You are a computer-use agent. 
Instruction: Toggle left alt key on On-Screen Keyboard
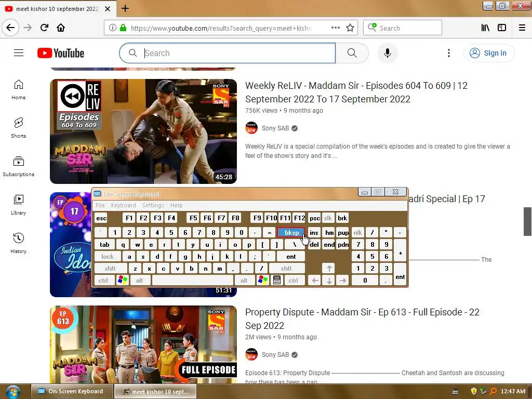[139, 281]
